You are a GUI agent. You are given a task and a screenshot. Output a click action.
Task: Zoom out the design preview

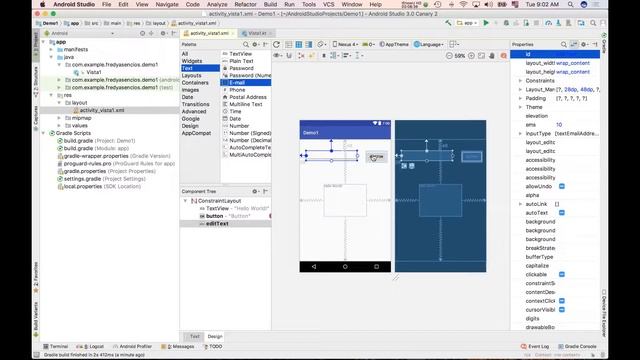[x=449, y=56]
